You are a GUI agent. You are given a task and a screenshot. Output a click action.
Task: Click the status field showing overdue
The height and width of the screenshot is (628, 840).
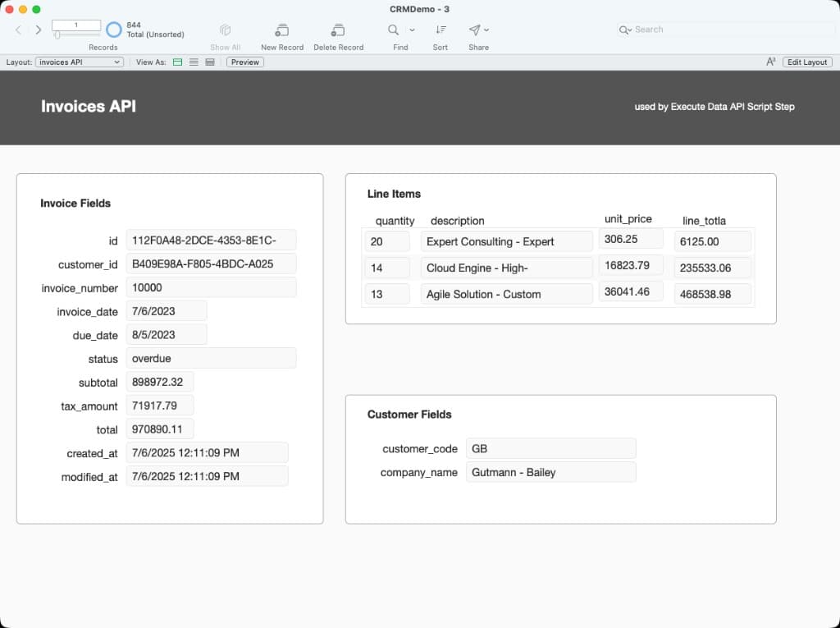point(211,358)
